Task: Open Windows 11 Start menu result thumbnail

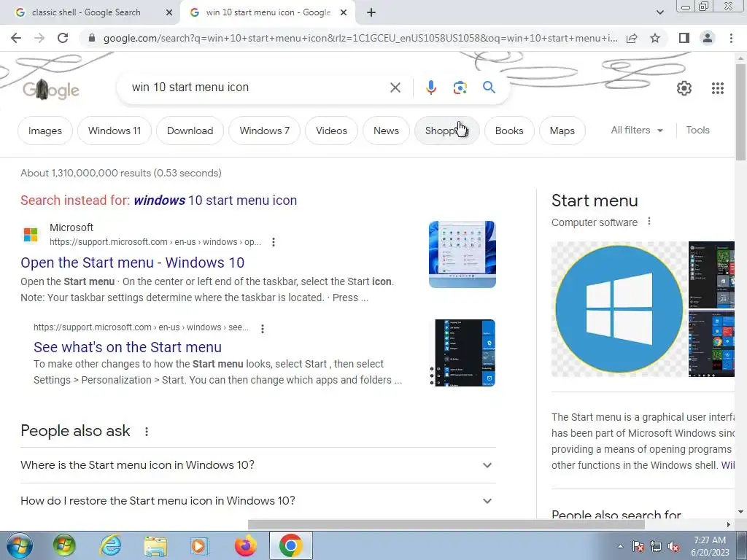Action: (462, 254)
